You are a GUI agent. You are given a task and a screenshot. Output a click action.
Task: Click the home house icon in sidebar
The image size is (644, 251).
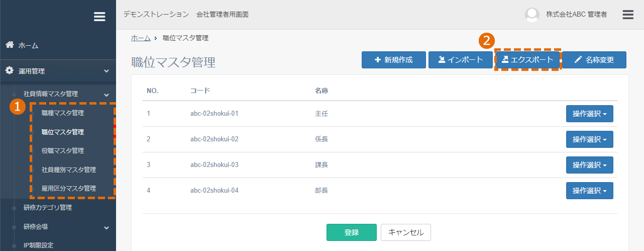pos(10,45)
